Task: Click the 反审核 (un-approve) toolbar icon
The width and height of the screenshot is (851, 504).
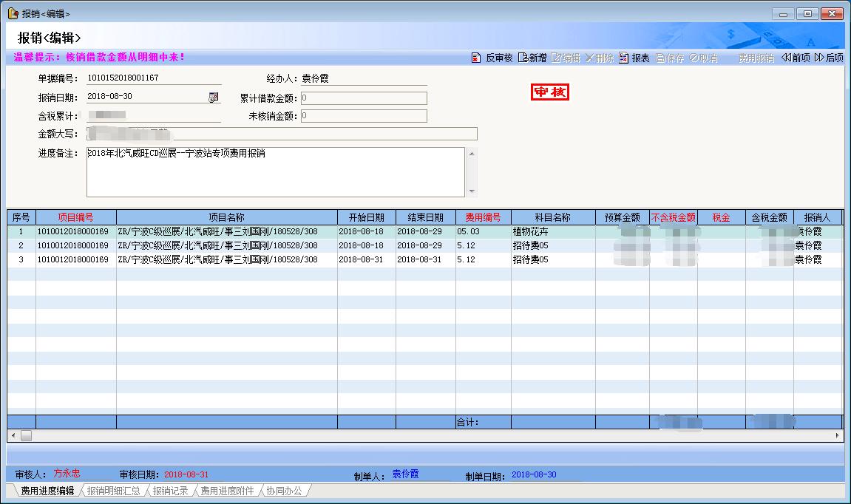Action: pos(477,58)
